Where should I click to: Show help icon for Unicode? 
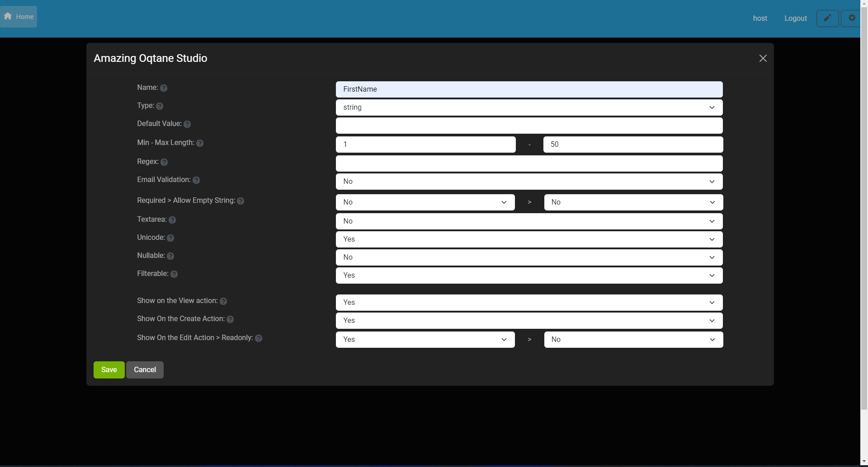point(170,238)
